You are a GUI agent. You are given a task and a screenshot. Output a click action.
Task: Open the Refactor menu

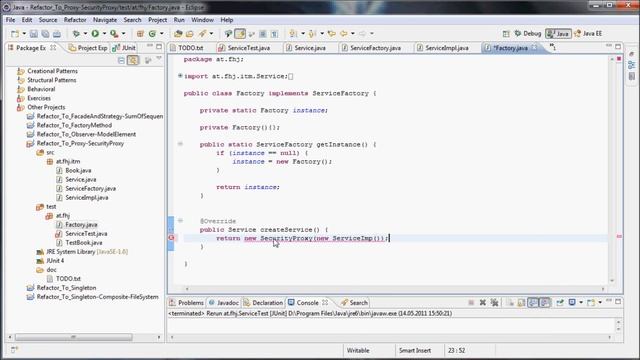(x=75, y=20)
